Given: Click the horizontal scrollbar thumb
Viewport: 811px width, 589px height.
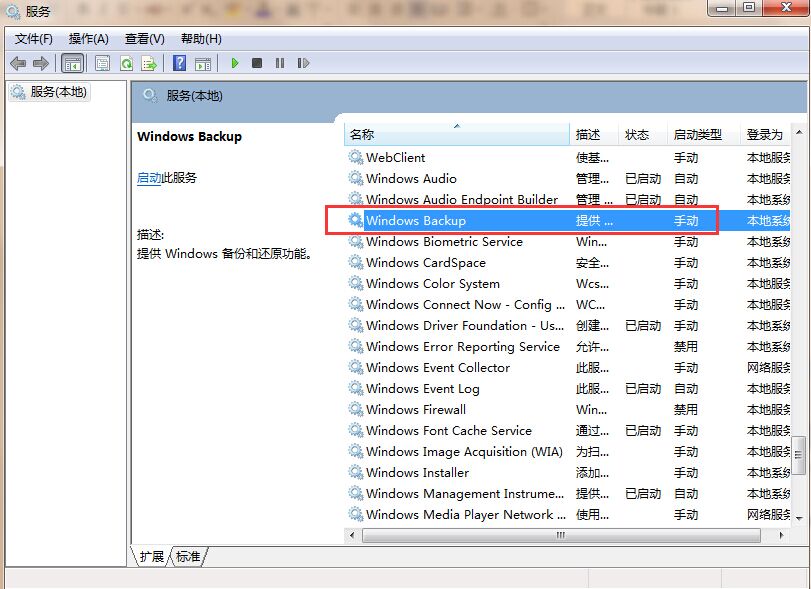Looking at the screenshot, I should (x=561, y=535).
